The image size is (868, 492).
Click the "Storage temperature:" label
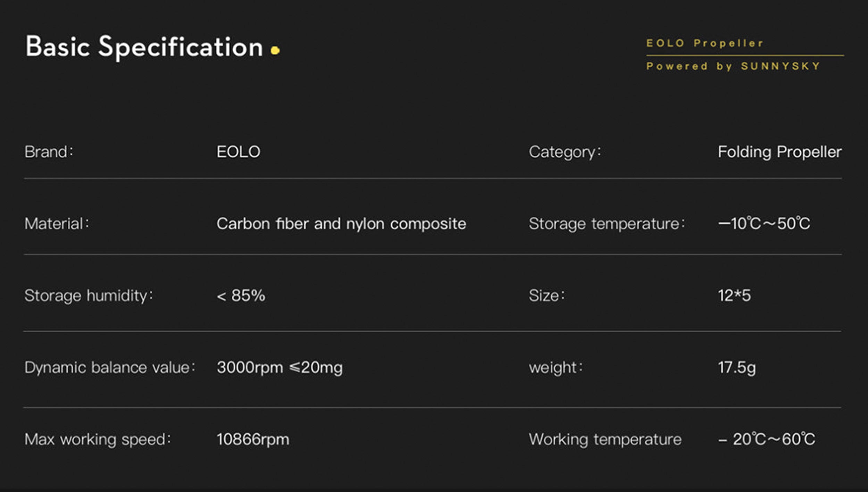click(x=607, y=224)
